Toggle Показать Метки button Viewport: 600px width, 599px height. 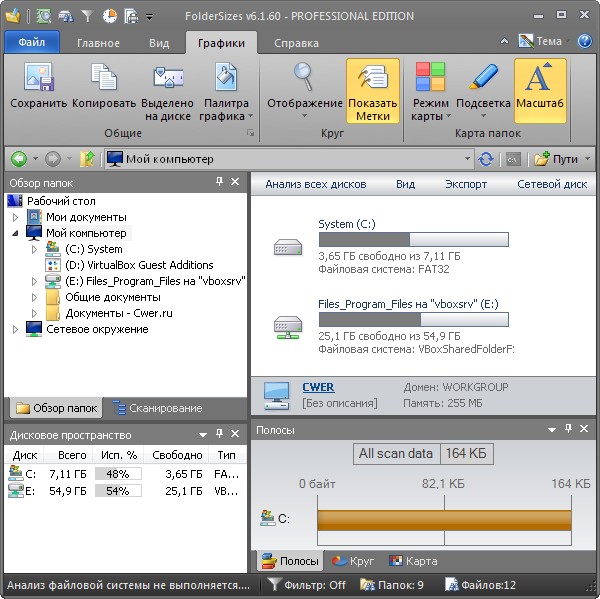pyautogui.click(x=373, y=91)
